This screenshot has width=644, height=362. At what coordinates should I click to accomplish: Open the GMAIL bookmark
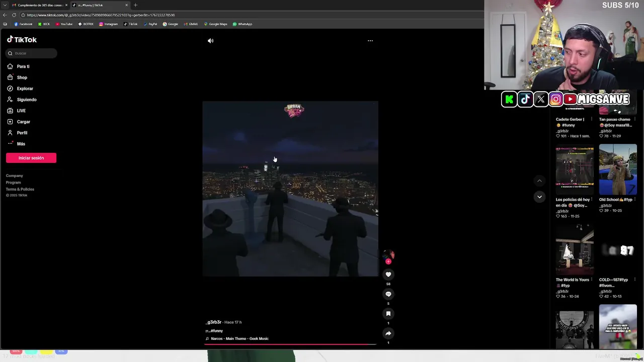pos(191,24)
